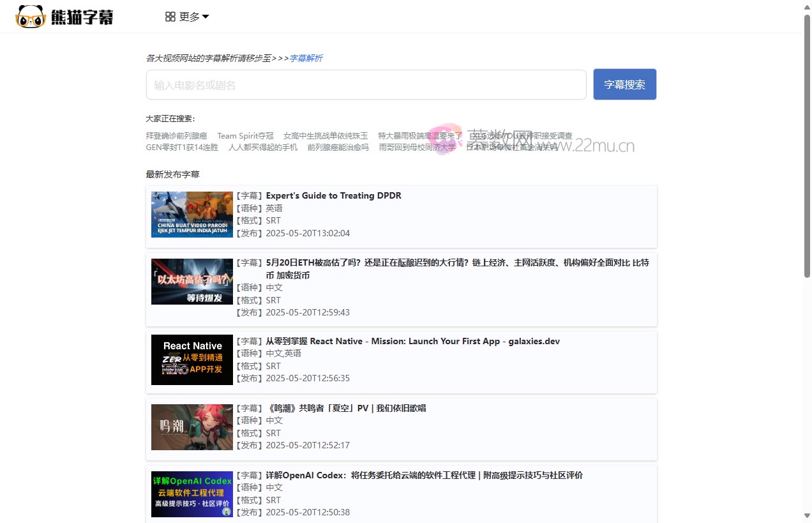Open thumbnail for Expert's Guide to Treating DPDR

click(x=192, y=215)
